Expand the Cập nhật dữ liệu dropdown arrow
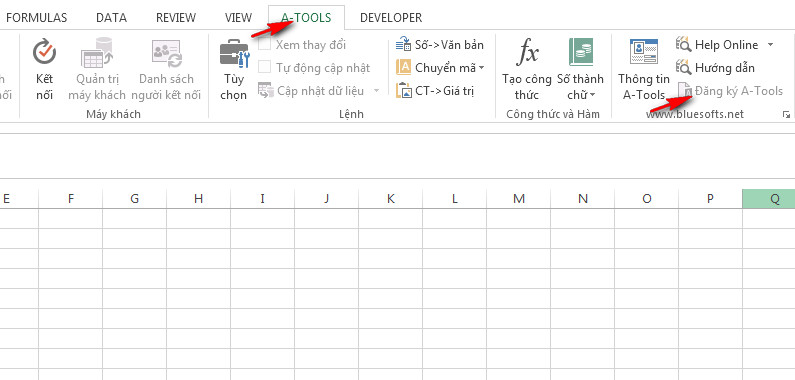This screenshot has width=795, height=380. click(x=376, y=91)
